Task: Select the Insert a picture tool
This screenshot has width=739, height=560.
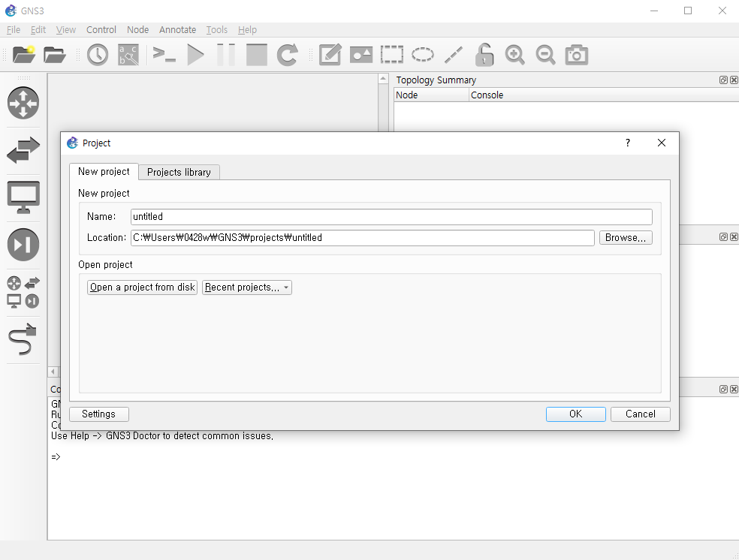Action: tap(361, 55)
